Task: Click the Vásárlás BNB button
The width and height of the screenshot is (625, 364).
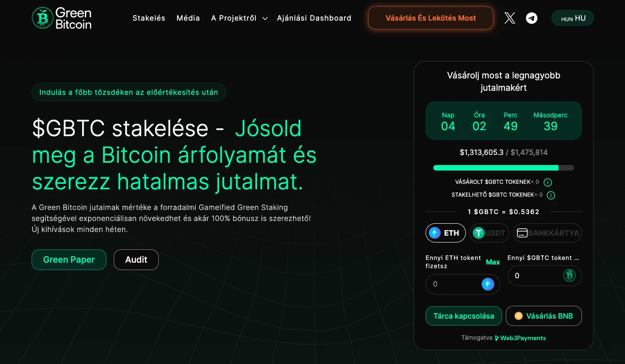Action: pos(544,316)
